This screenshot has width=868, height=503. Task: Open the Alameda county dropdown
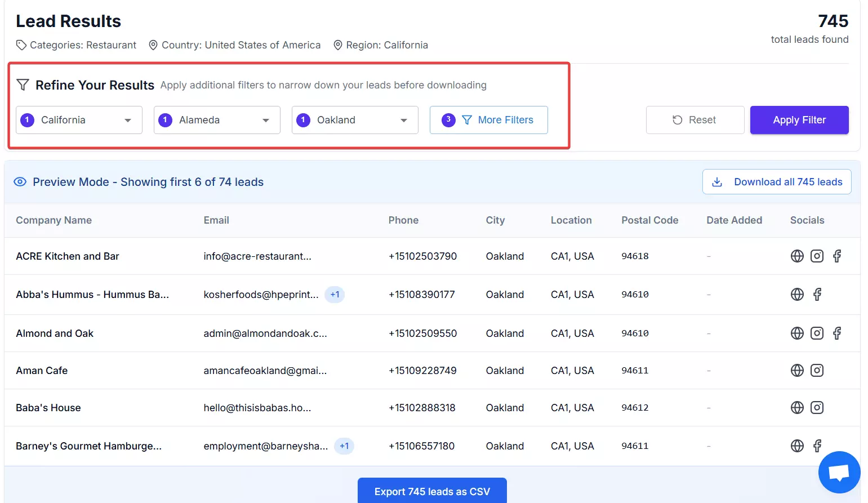(x=217, y=120)
